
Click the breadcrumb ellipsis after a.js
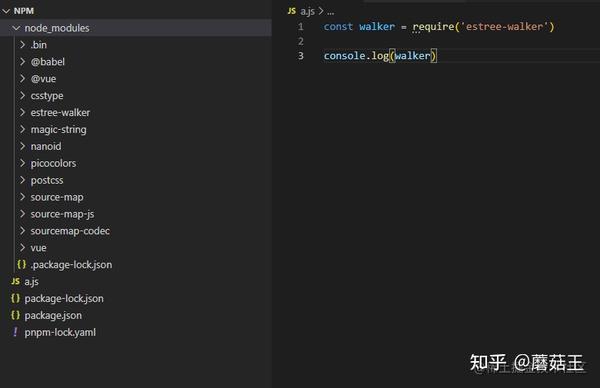(x=331, y=13)
